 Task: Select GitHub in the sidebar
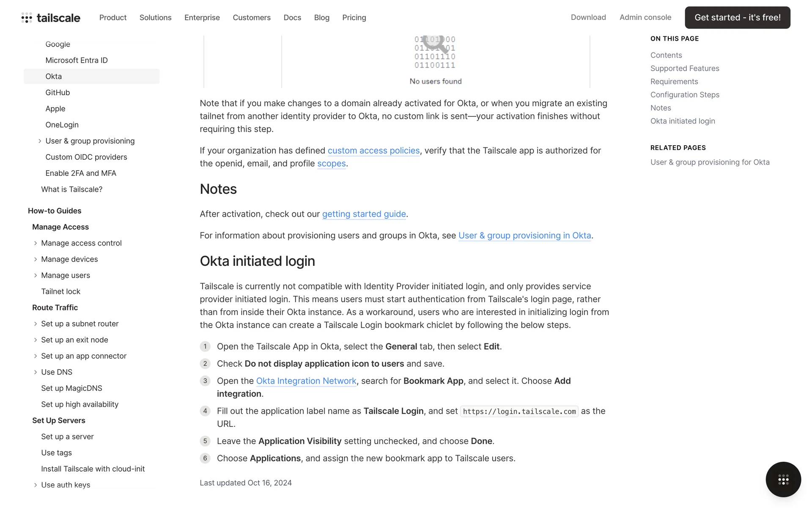click(58, 93)
